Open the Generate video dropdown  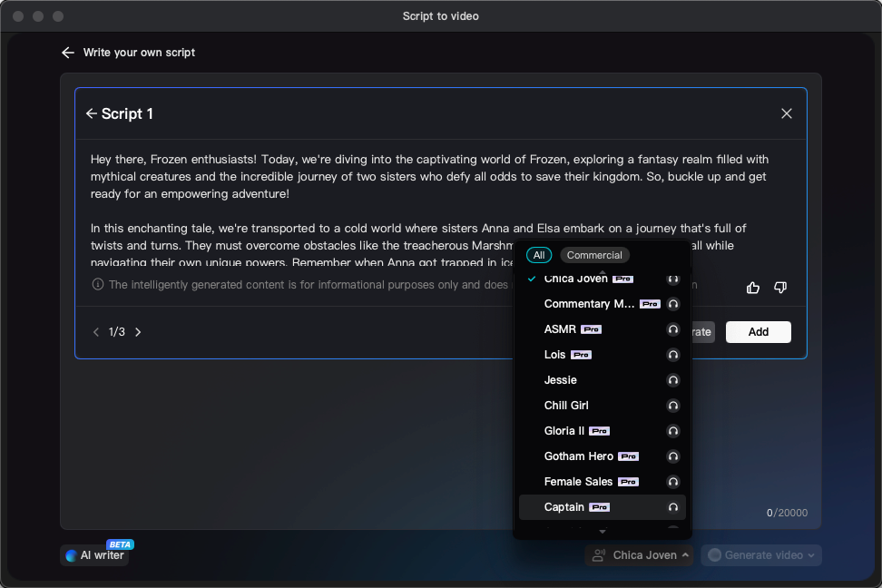coord(761,555)
